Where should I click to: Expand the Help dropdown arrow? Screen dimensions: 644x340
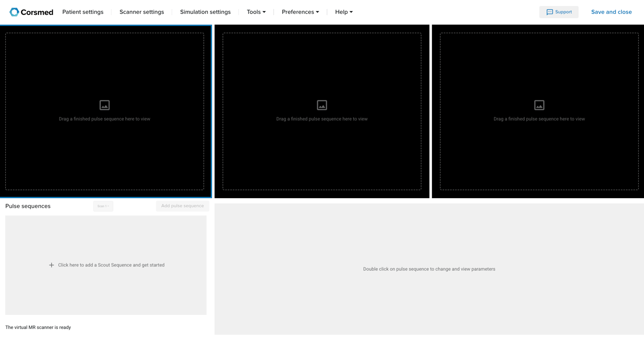(x=351, y=12)
